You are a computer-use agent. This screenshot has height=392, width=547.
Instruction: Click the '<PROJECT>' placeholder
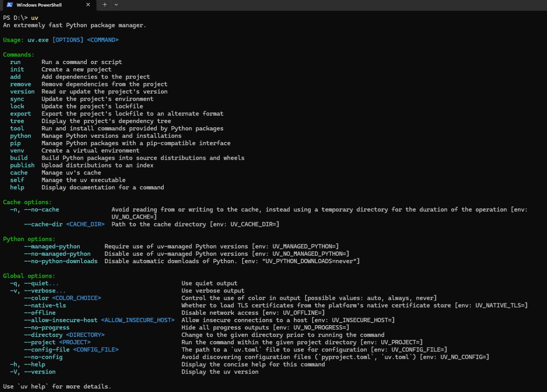click(75, 342)
